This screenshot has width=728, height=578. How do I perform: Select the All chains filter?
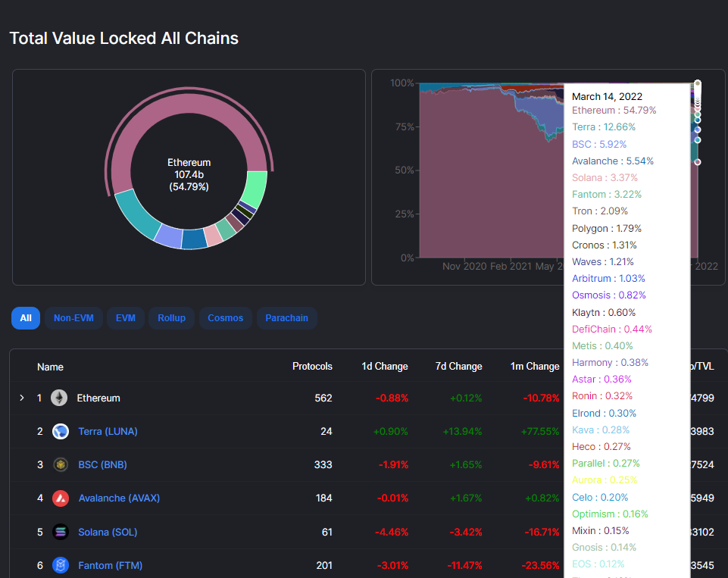click(x=26, y=318)
